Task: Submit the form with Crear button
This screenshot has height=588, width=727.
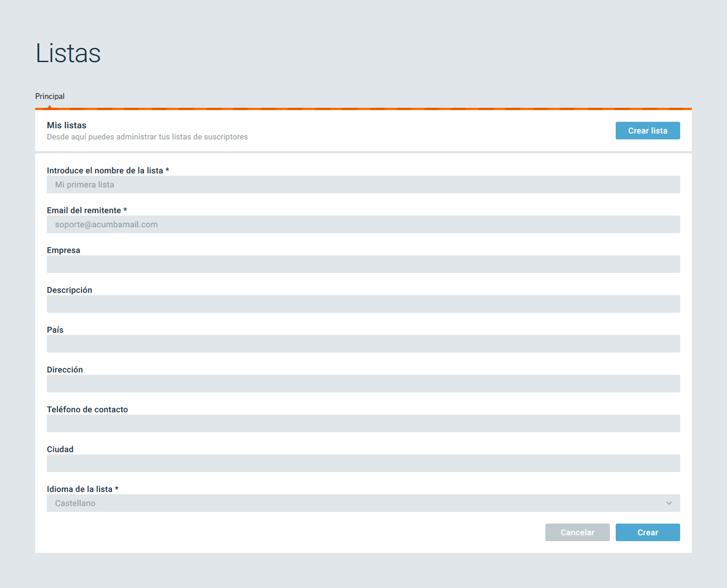Action: [647, 532]
